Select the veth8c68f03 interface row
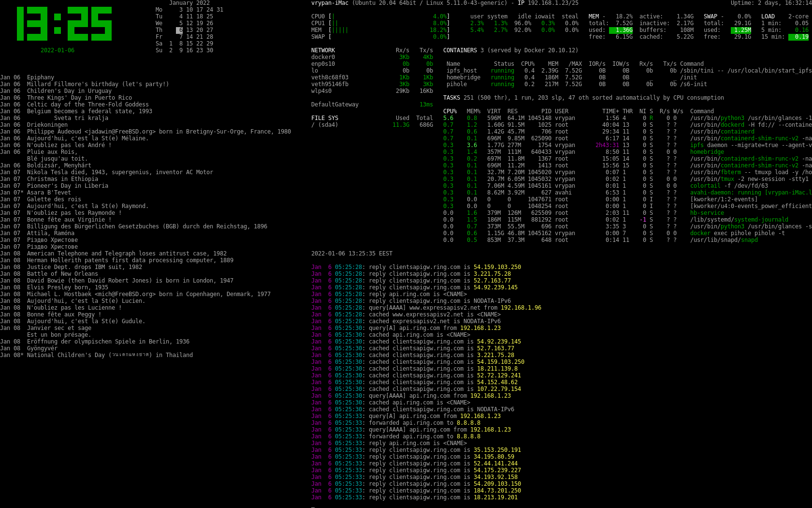The height and width of the screenshot is (508, 812). [372, 77]
